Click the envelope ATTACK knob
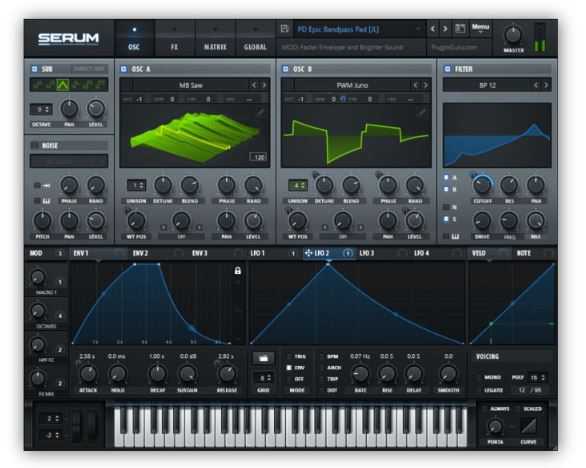The image size is (586, 468). pyautogui.click(x=88, y=373)
